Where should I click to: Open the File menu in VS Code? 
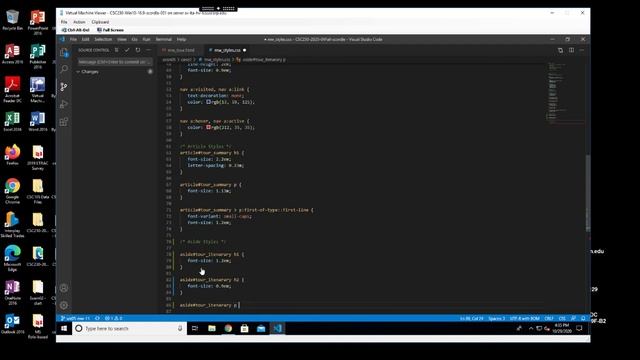click(73, 40)
